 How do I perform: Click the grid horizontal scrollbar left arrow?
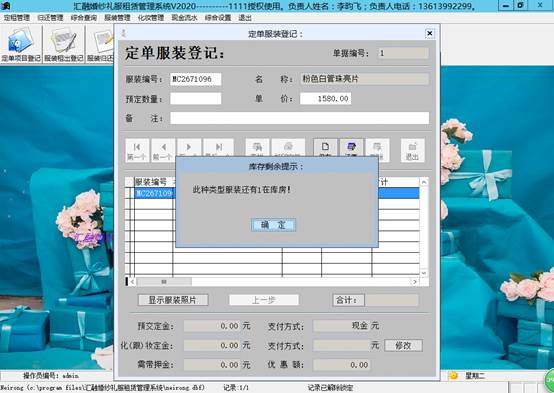[132, 282]
